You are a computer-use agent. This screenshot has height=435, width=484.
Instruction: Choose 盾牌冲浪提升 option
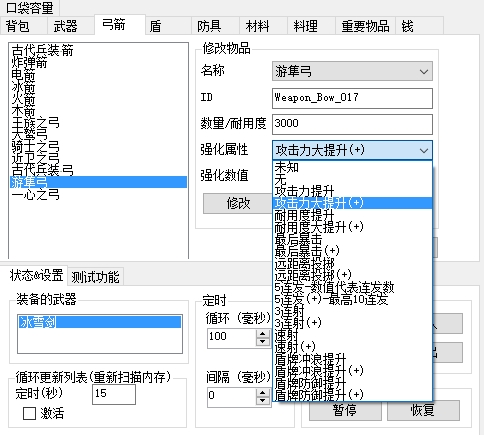tap(352, 359)
